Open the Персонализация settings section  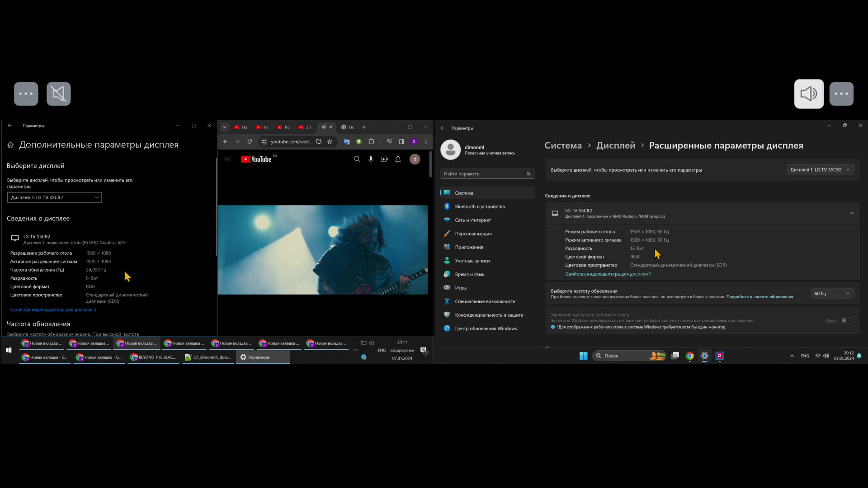pos(473,234)
